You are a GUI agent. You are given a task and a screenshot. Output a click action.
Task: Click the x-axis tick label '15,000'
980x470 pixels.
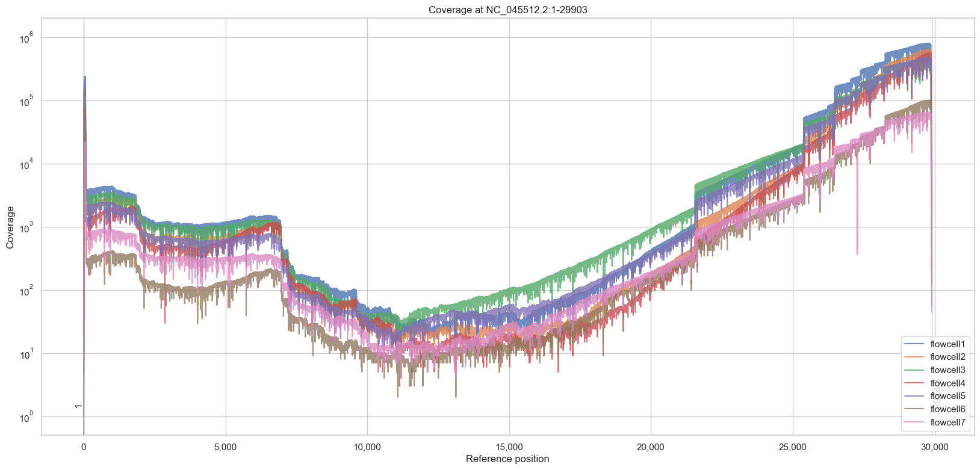509,447
